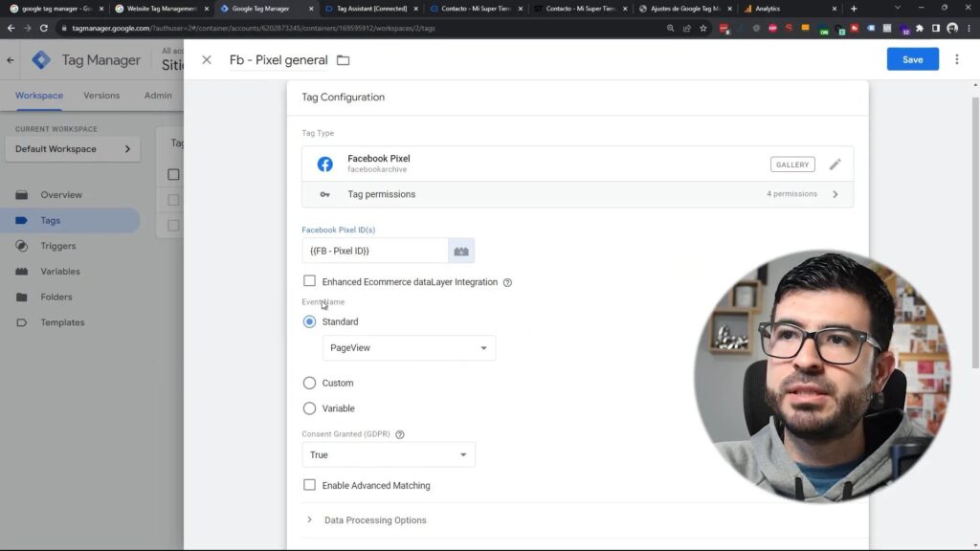Switch to Analytics browser tab
Image resolution: width=980 pixels, height=551 pixels.
tap(790, 9)
